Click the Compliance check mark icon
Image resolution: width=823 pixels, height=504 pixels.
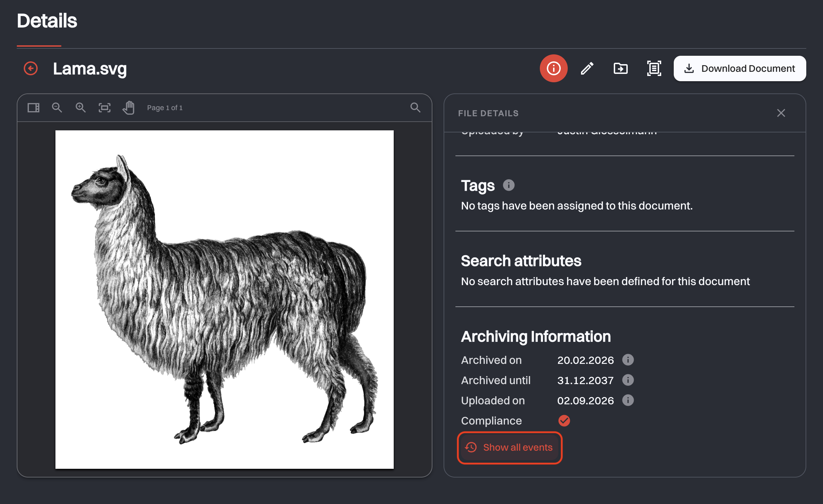point(564,421)
